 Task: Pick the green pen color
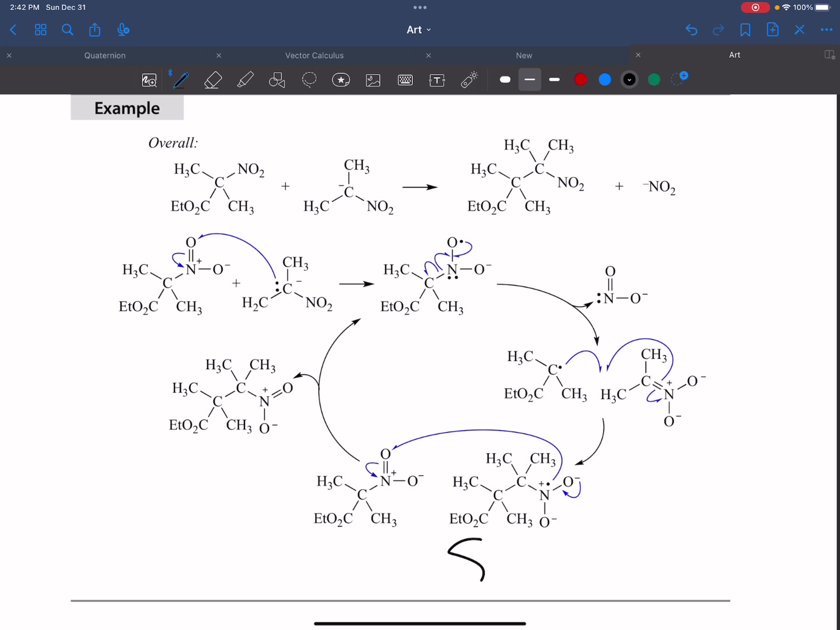(654, 79)
